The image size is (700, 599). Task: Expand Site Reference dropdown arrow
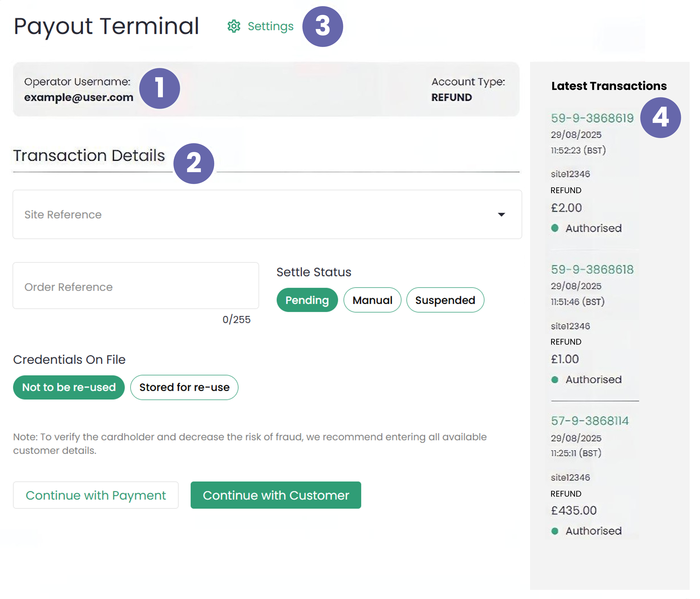[x=501, y=215]
